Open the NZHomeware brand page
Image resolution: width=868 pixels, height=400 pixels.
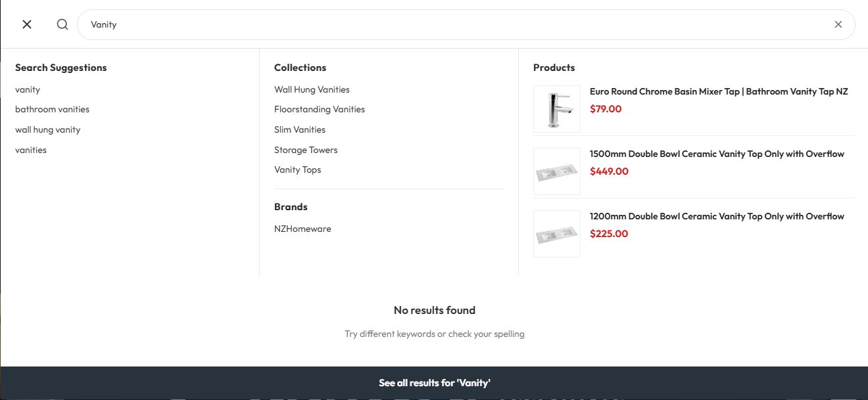pyautogui.click(x=302, y=229)
